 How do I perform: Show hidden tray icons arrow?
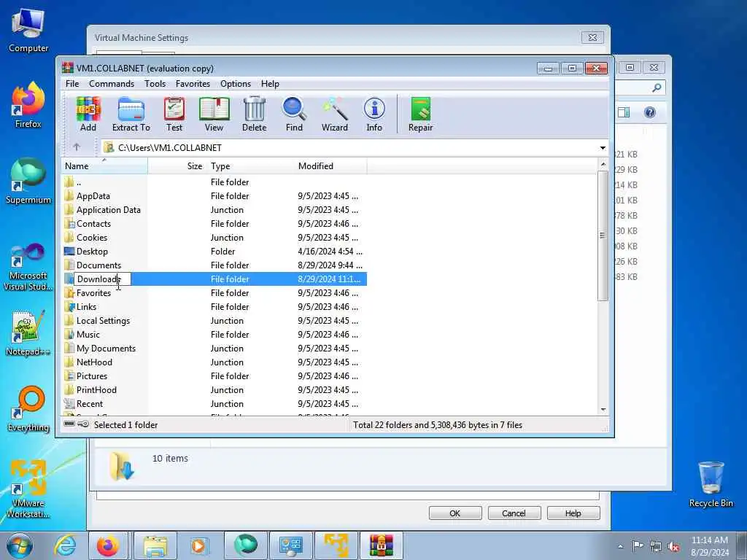(620, 547)
